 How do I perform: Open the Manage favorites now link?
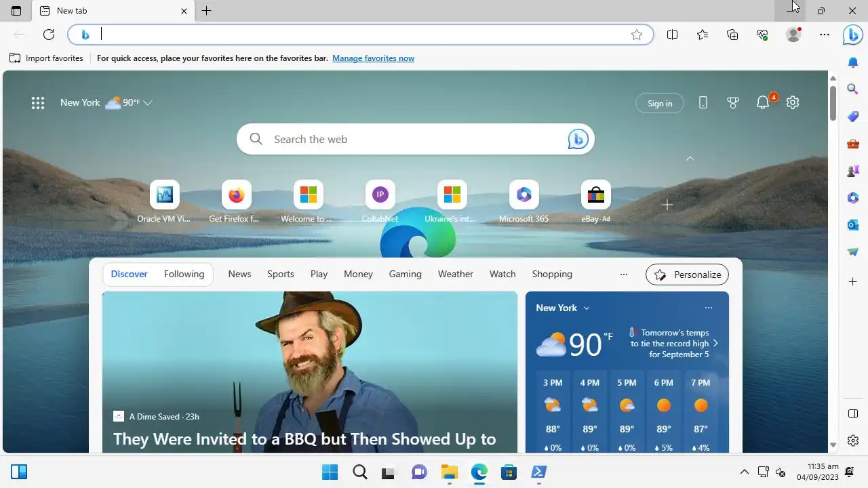[x=373, y=58]
